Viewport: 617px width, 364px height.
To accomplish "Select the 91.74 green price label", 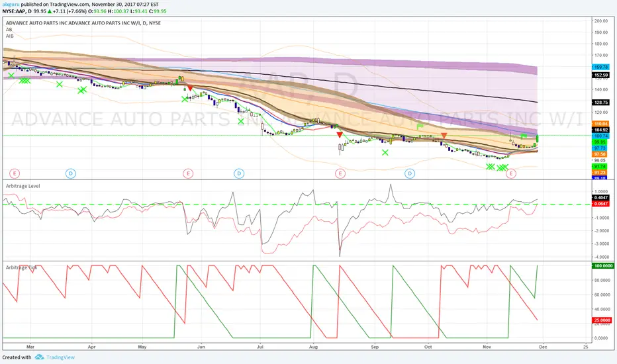I will coord(600,167).
